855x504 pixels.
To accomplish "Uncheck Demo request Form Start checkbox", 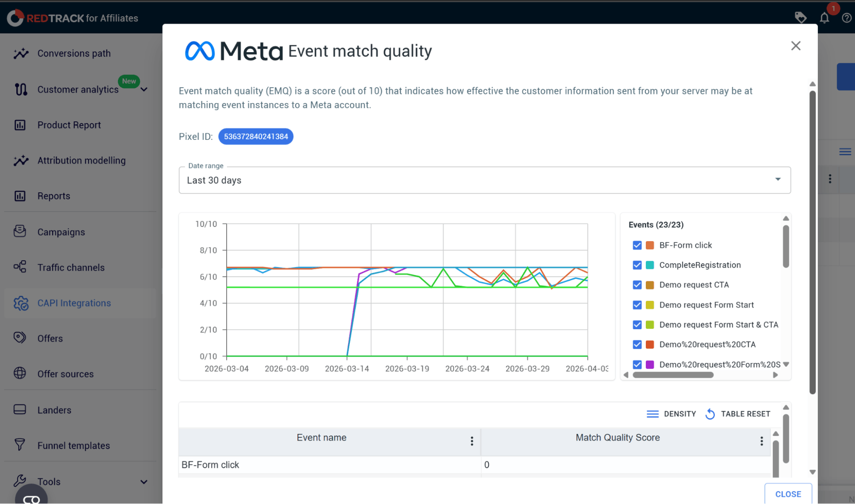I will coord(637,305).
